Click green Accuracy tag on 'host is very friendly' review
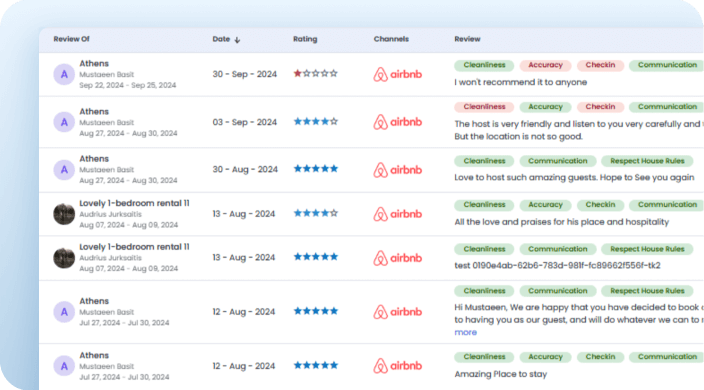This screenshot has height=390, width=704. click(x=546, y=107)
